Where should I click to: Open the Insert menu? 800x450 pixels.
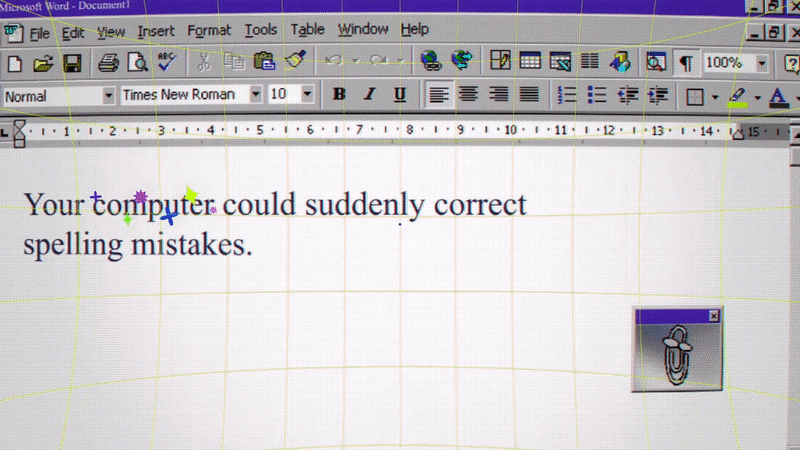[x=156, y=31]
